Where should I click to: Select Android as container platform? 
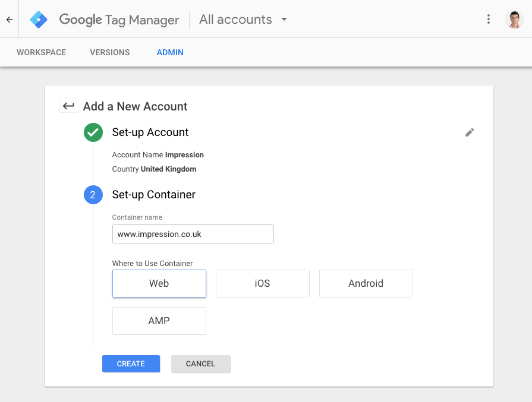tap(366, 283)
